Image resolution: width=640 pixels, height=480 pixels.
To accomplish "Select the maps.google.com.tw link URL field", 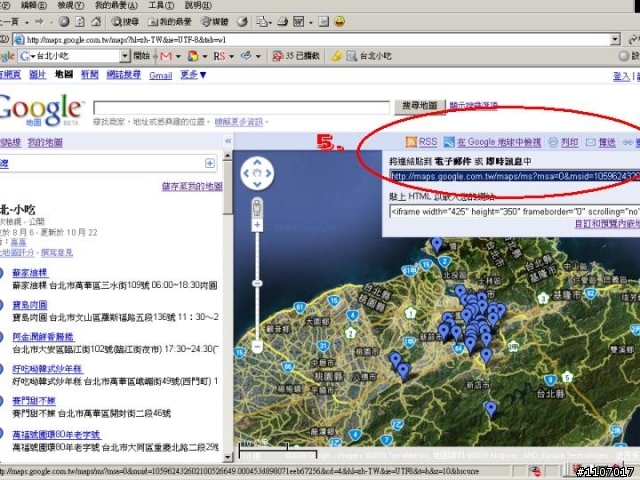I will [515, 176].
